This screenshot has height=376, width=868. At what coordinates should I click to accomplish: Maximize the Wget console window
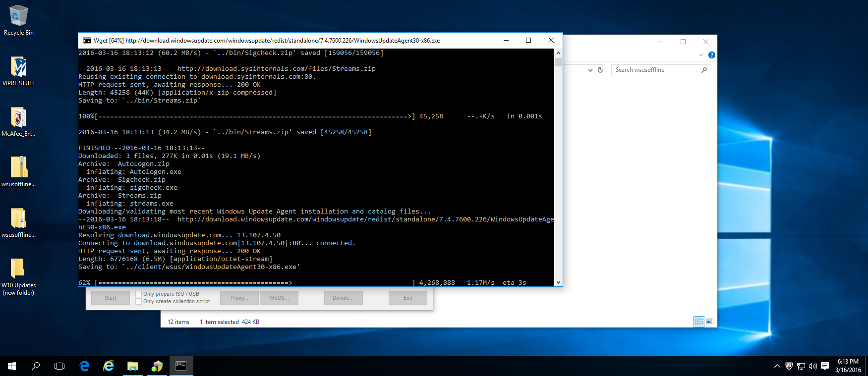(528, 41)
